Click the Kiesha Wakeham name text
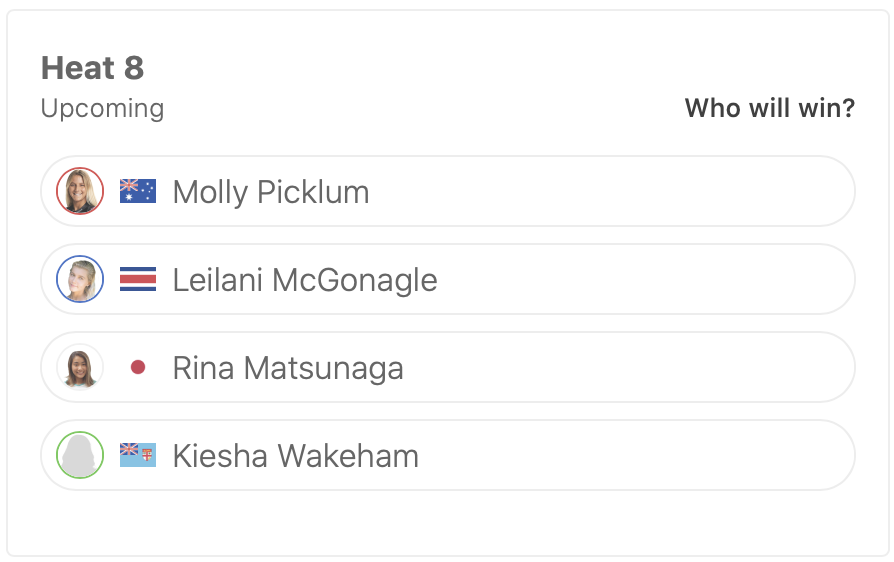The height and width of the screenshot is (562, 894). pos(295,456)
